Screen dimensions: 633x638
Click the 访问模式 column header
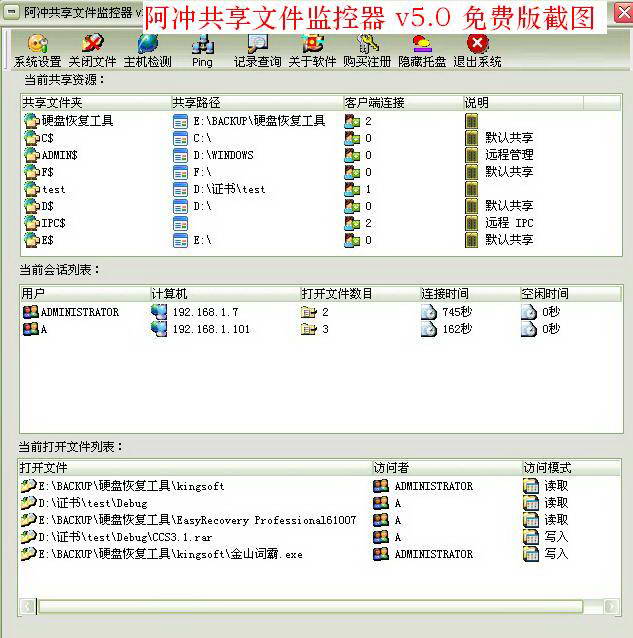point(570,468)
